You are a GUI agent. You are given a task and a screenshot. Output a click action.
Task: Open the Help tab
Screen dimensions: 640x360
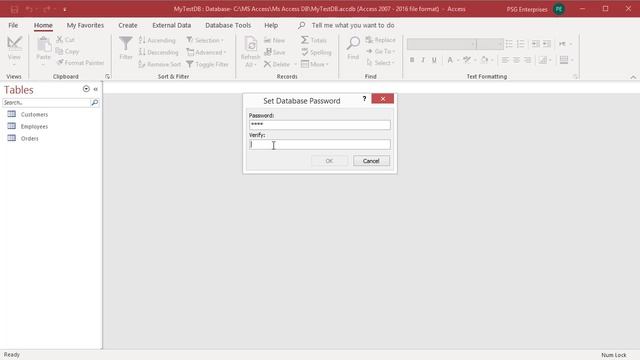click(x=271, y=25)
